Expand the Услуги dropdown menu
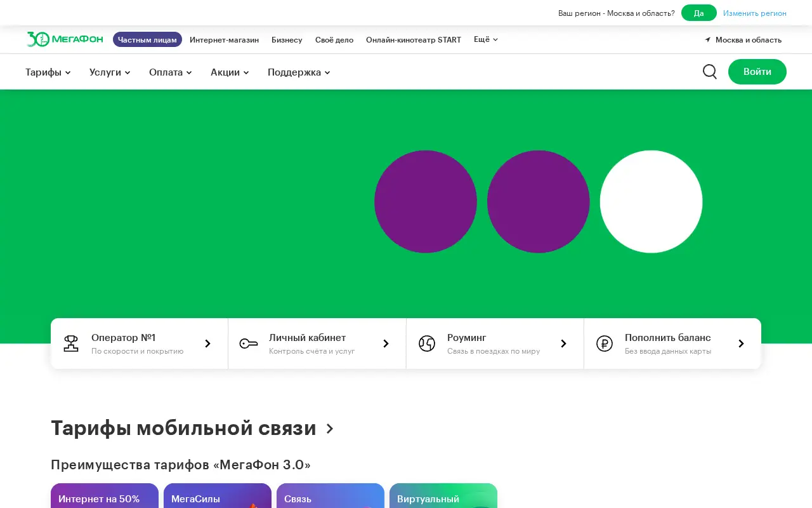 tap(110, 72)
